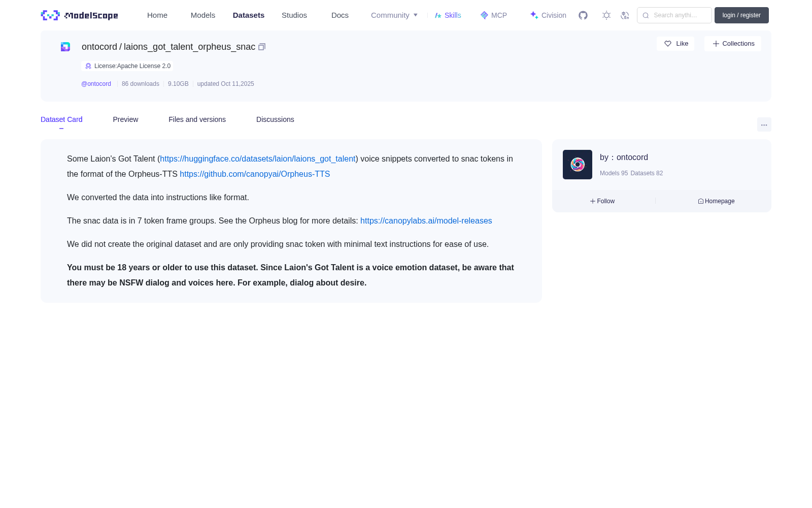Open the huggingface laions_got_talent link

258,159
